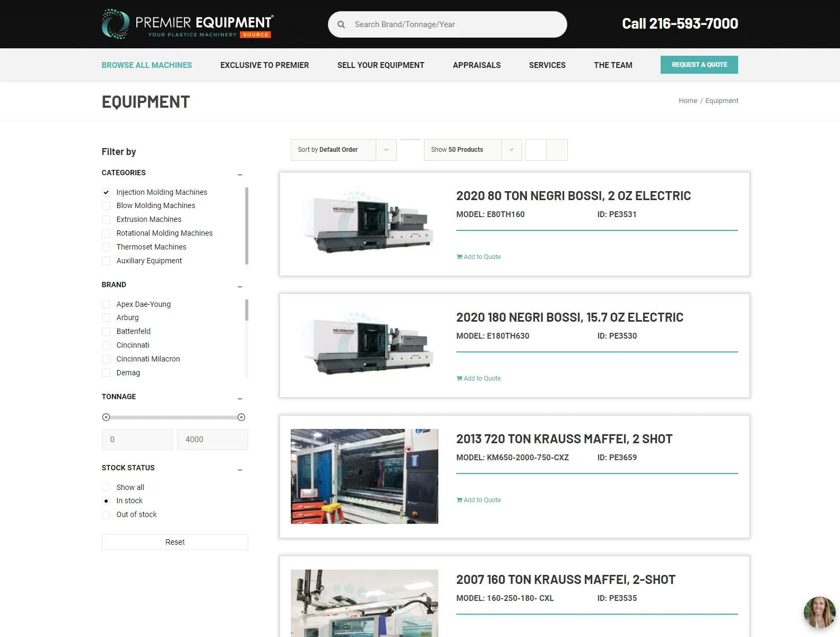840x637 pixels.
Task: Click the tonnage slider minimum handle
Action: click(106, 417)
